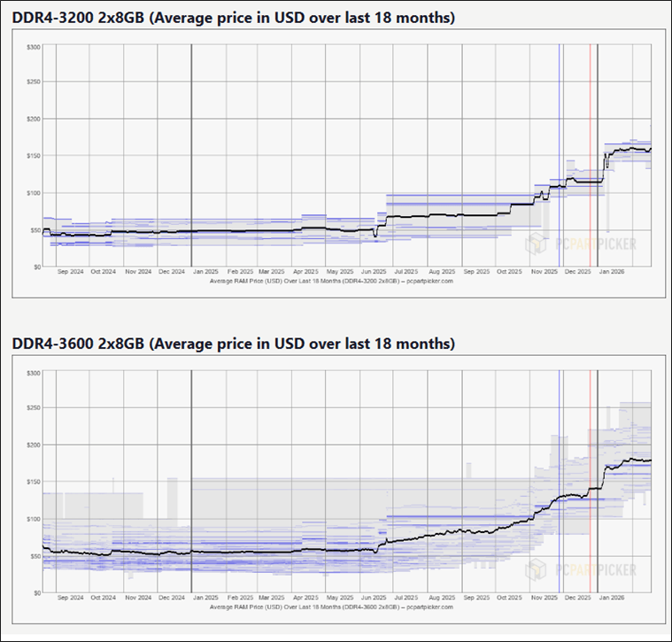This screenshot has width=672, height=642.
Task: Click Dec 2025 label on DDR4-3200 chart
Action: (x=578, y=272)
